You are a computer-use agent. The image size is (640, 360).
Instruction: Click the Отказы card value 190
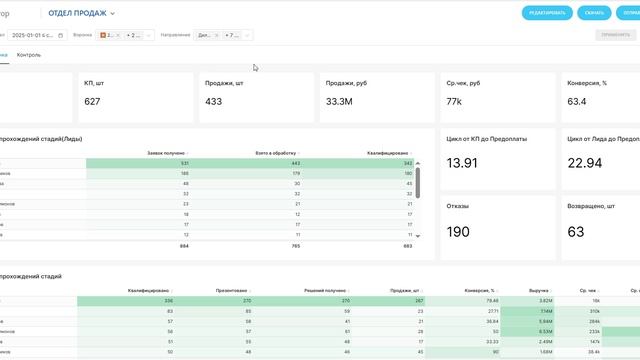[x=458, y=232]
